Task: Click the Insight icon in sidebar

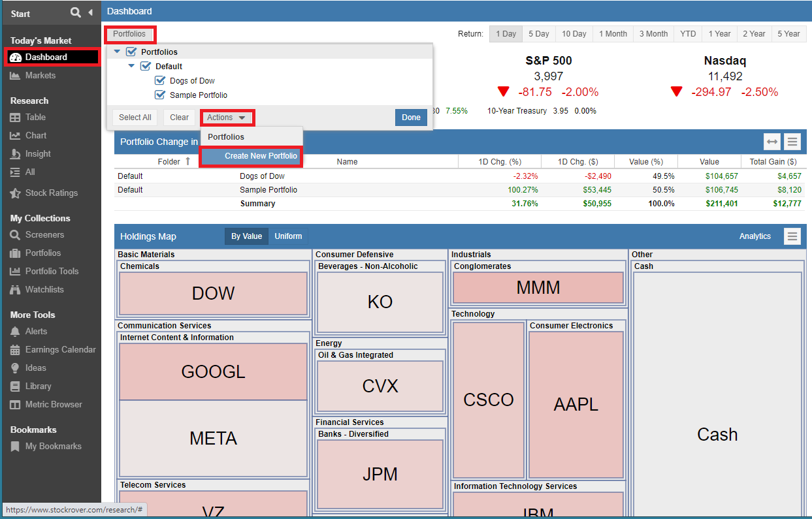Action: click(16, 154)
